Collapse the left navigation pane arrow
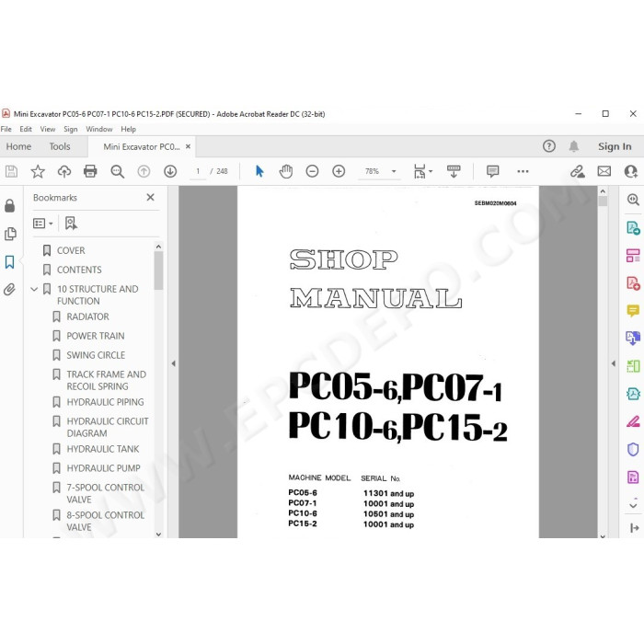The image size is (644, 644). coord(173,363)
